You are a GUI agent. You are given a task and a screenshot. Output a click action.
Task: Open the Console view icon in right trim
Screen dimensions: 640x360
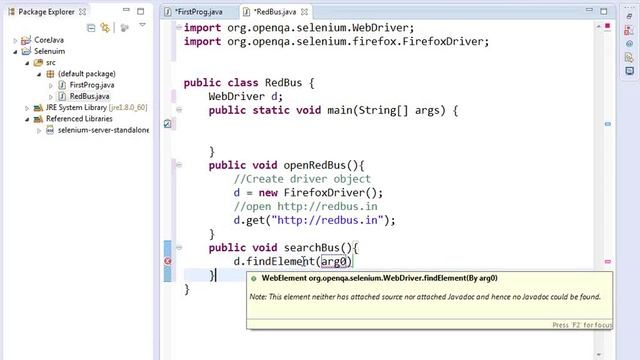tap(629, 71)
